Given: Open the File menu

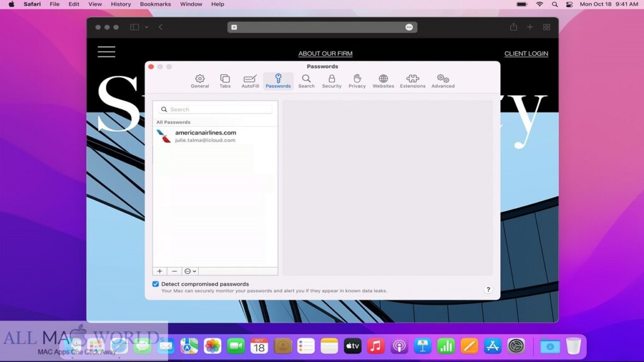Looking at the screenshot, I should (55, 4).
